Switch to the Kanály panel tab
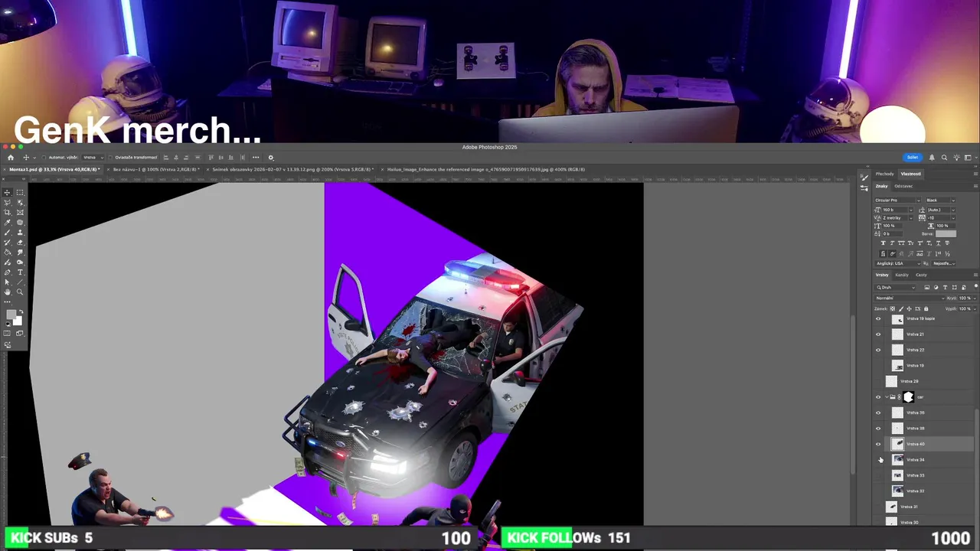The image size is (980, 551). tap(902, 275)
